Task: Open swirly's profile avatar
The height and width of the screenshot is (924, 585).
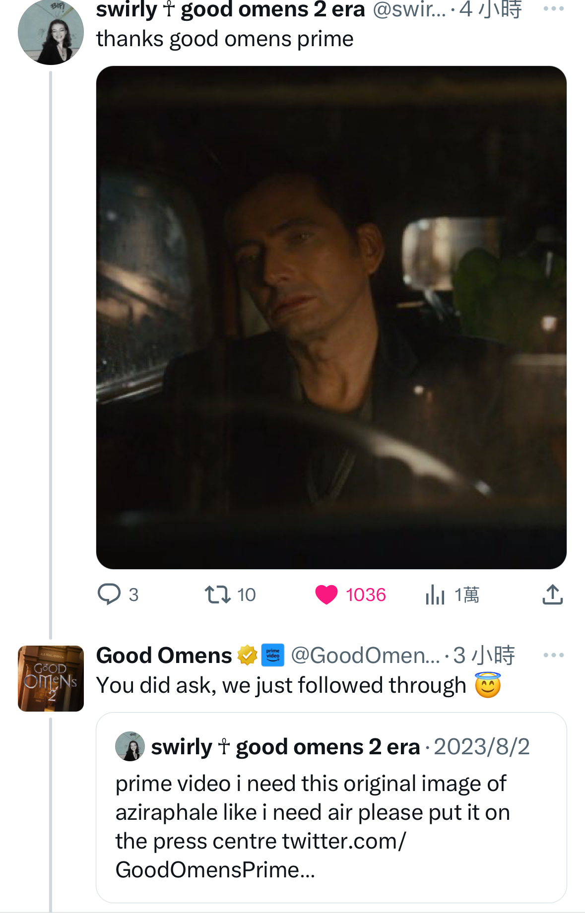Action: click(x=51, y=32)
